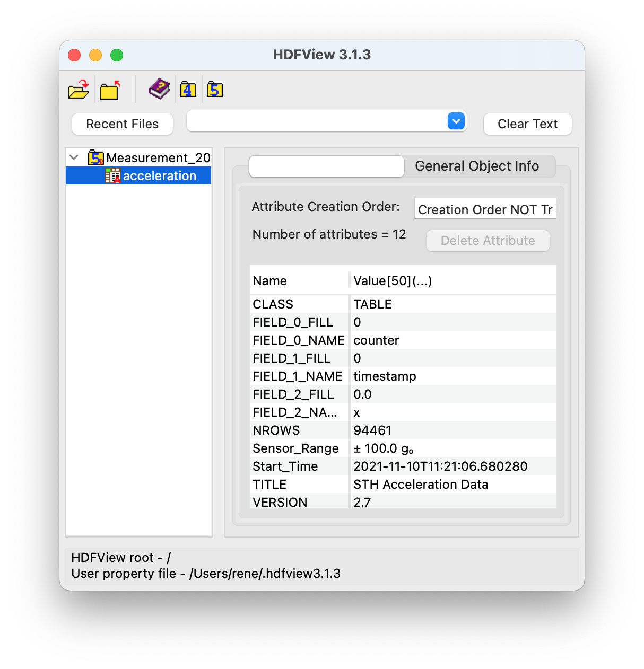Open an HDF file using the open folder icon
Viewport: 644px width, 669px height.
pos(77,90)
